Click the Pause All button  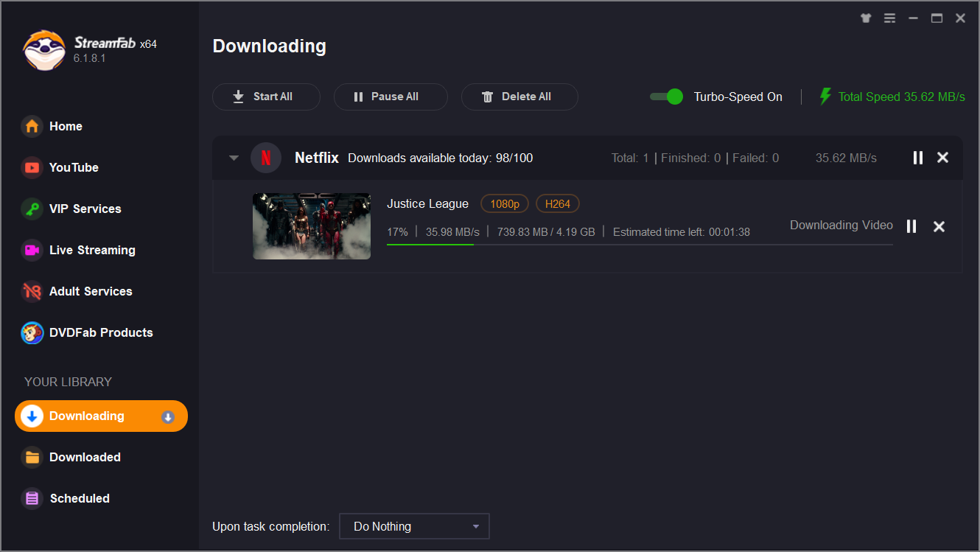coord(391,97)
